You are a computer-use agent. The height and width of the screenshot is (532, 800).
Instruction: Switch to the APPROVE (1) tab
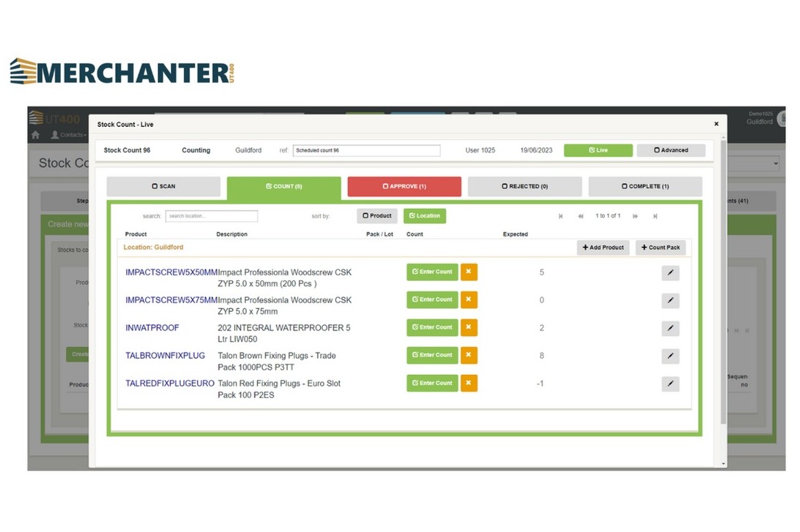point(404,186)
